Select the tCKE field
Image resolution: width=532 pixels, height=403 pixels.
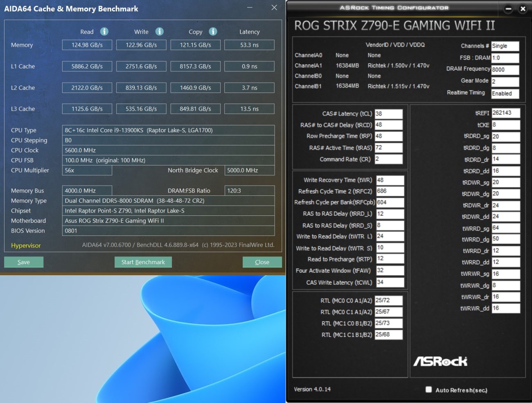point(506,125)
